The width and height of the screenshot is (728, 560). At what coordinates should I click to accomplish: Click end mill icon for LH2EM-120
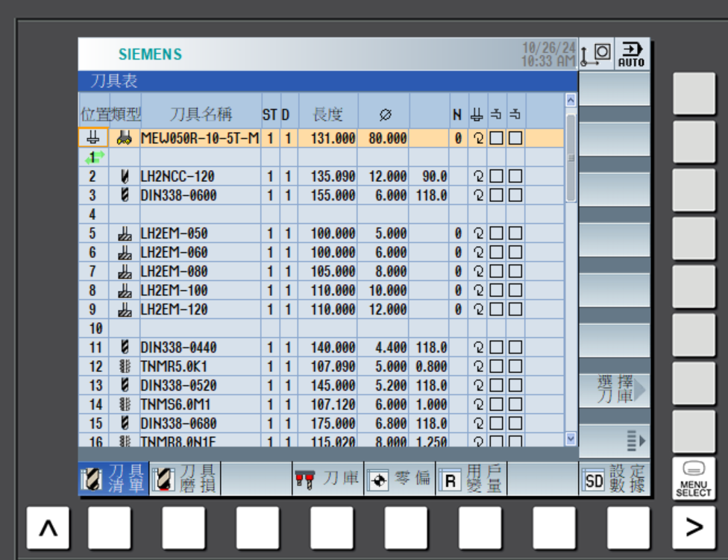[x=125, y=309]
